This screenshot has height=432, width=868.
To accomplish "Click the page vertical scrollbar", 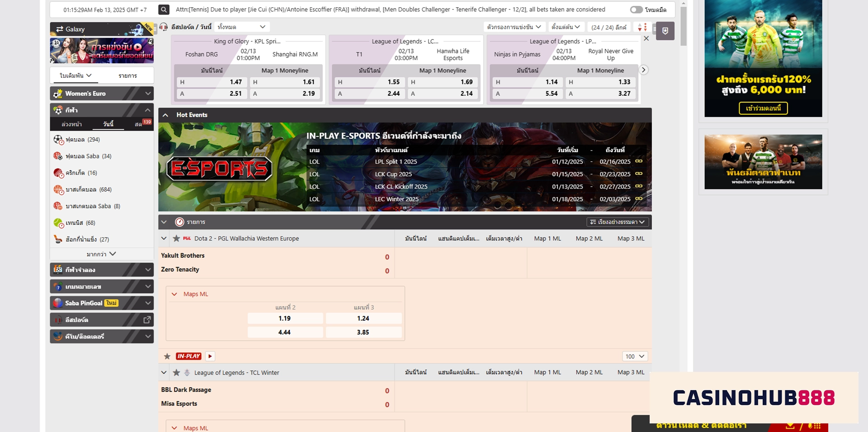I will coord(684,26).
